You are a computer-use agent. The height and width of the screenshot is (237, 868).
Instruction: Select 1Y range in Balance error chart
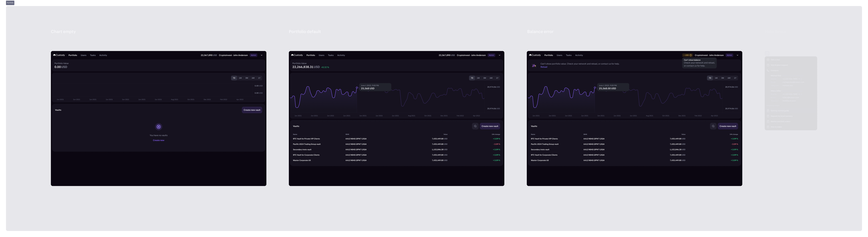coord(735,78)
